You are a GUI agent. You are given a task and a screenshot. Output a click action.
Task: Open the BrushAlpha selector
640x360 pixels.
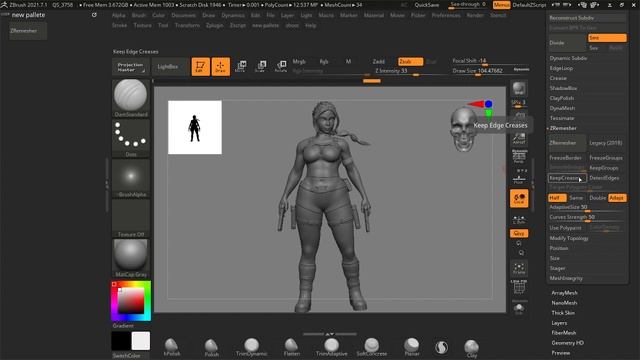(131, 178)
